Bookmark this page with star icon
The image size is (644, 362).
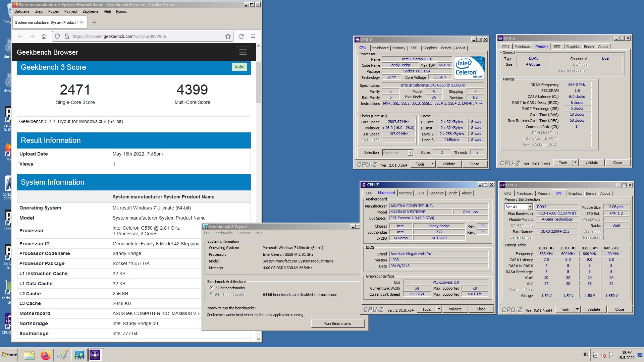click(228, 36)
